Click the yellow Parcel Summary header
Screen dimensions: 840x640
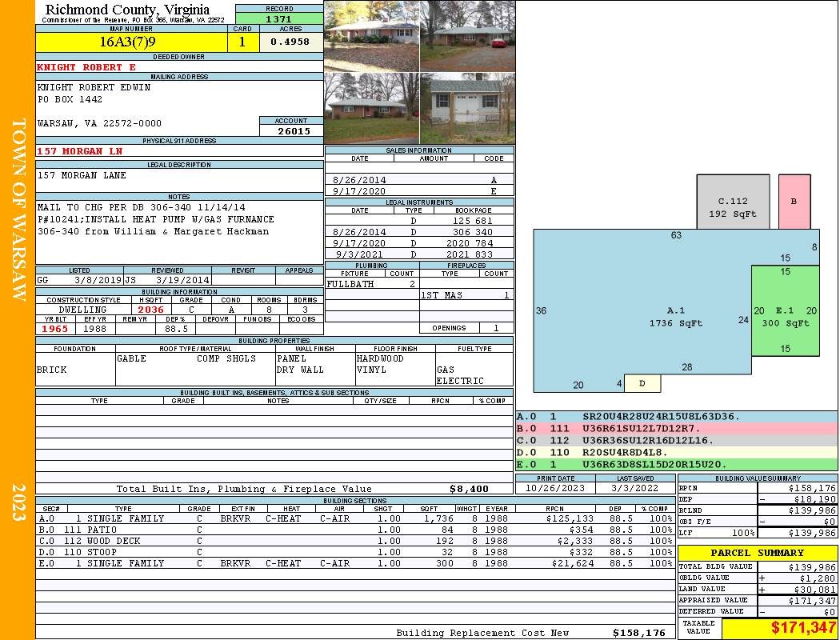[758, 553]
